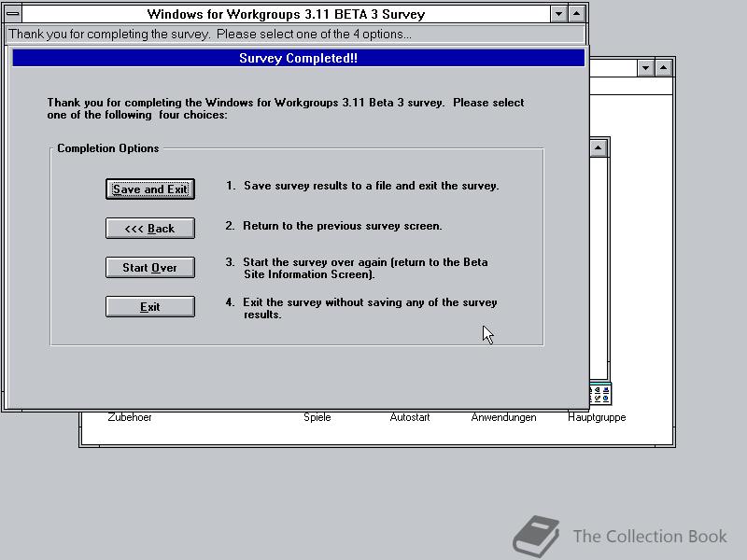Screen dimensions: 747x560
Task: Select the Zubehoer group in Program Manager
Action: pos(130,417)
